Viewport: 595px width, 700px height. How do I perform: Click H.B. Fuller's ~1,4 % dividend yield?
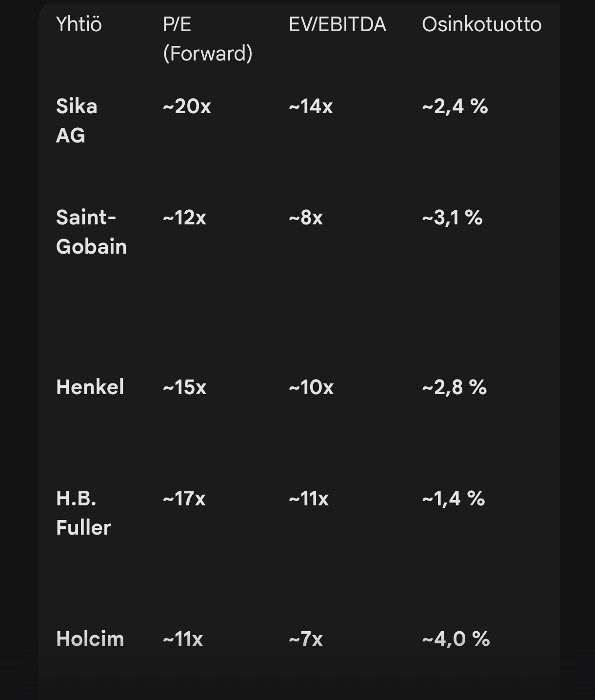point(453,499)
